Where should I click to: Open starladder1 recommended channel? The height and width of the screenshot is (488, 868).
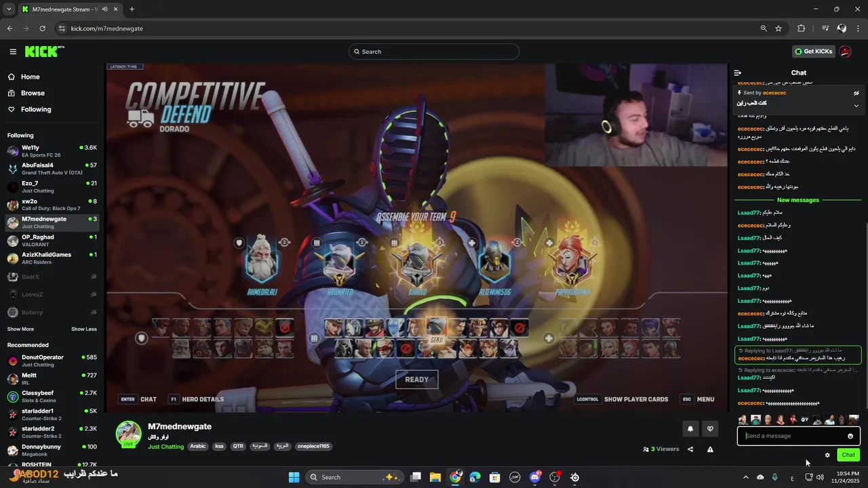(52, 414)
